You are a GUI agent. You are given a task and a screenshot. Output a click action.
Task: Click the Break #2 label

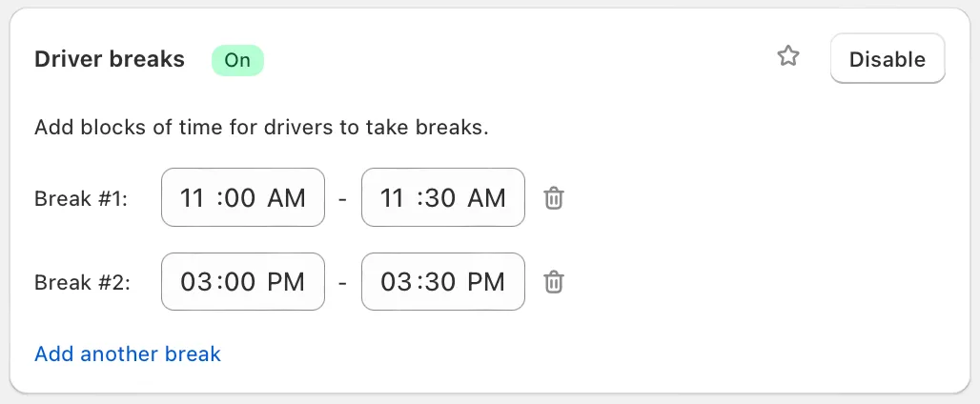tap(82, 283)
